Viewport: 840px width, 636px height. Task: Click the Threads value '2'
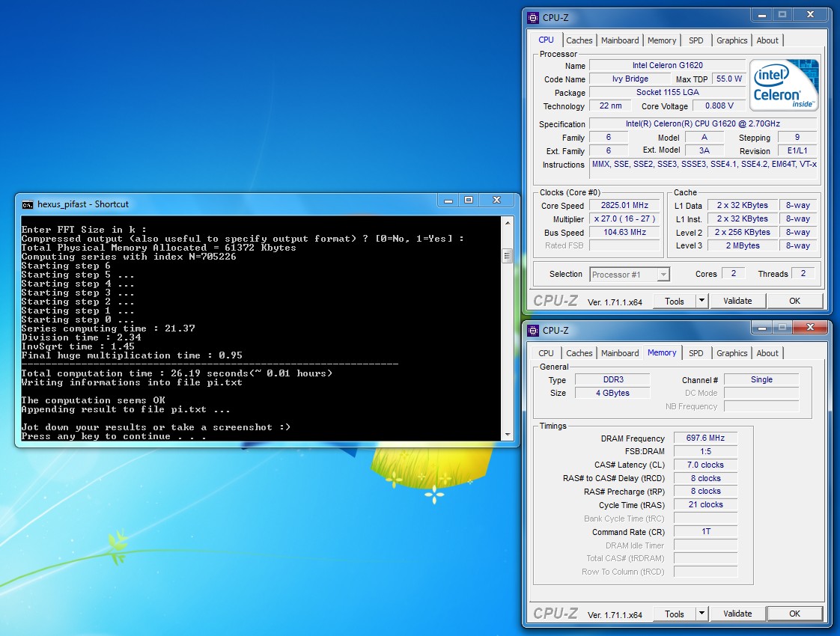click(x=803, y=274)
